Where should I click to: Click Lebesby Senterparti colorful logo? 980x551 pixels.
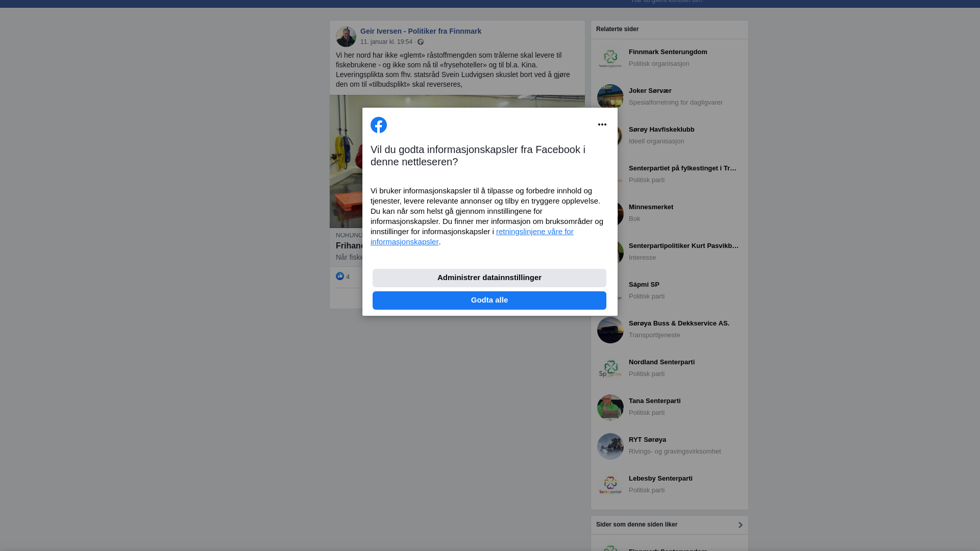[x=610, y=485]
